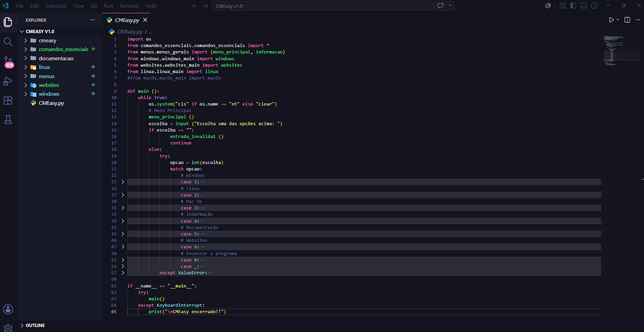Open the Run menu
The width and height of the screenshot is (644, 332).
coord(109,6)
